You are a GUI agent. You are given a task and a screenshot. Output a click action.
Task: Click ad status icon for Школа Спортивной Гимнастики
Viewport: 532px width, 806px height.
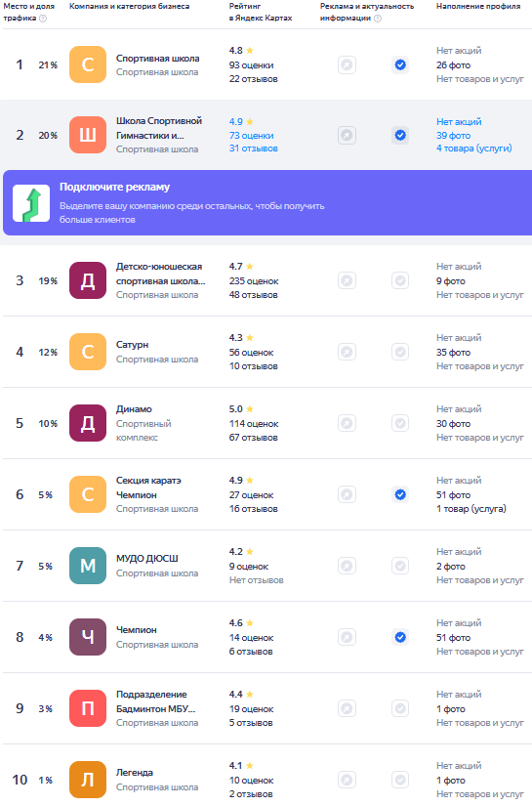[348, 135]
